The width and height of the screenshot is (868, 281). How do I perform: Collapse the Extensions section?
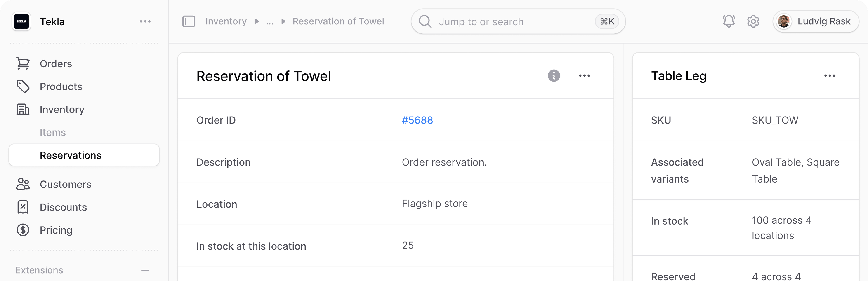145,270
